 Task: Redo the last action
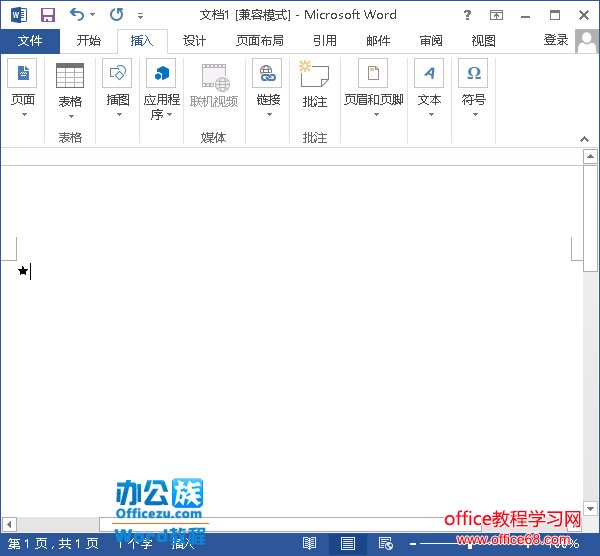(116, 15)
